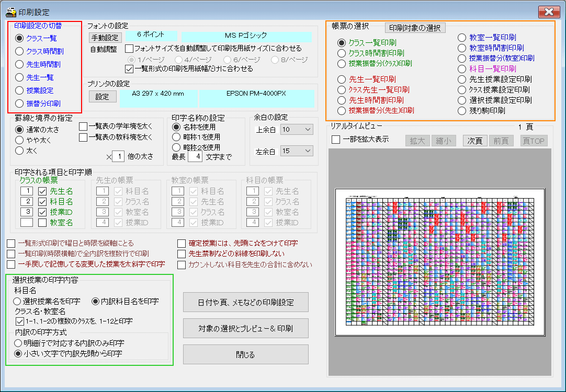The height and width of the screenshot is (392, 566).
Task: Check 一手戻しで記憶してる変更した授業を太斜字で印字
Action: pyautogui.click(x=11, y=264)
